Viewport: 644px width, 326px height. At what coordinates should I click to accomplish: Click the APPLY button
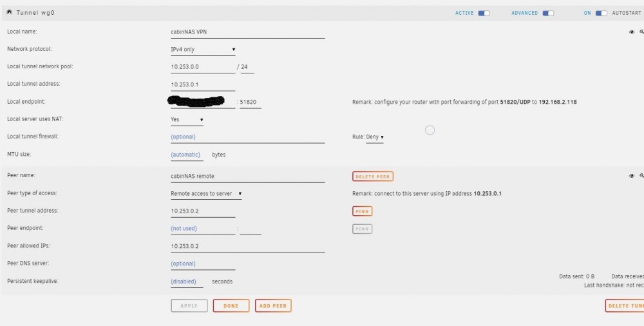[189, 306]
